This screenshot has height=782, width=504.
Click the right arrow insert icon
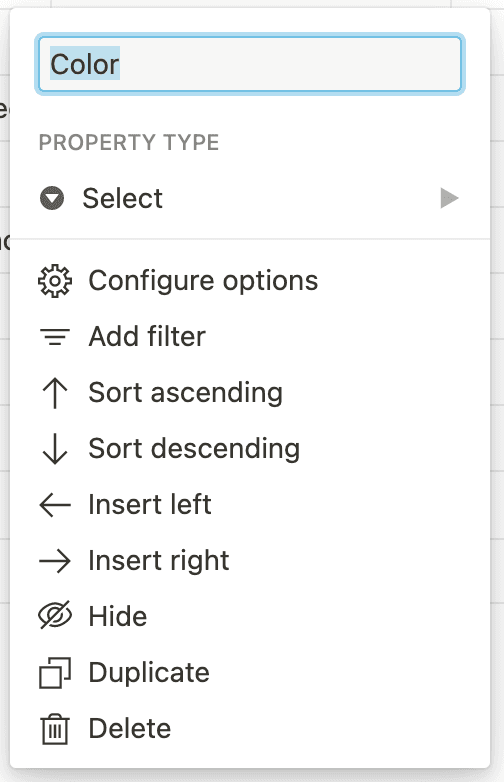[55, 561]
